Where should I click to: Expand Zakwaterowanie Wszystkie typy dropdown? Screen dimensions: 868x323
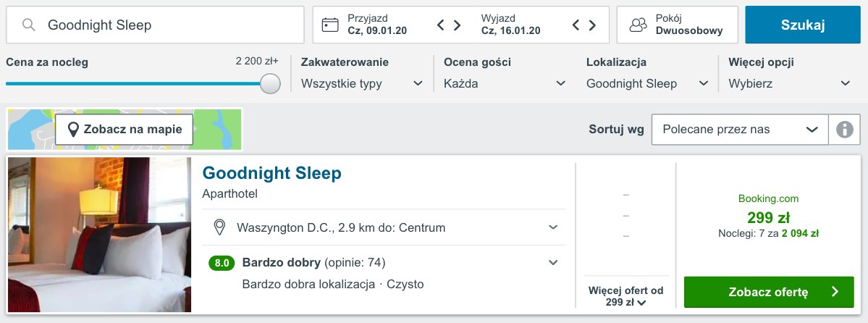pyautogui.click(x=362, y=84)
